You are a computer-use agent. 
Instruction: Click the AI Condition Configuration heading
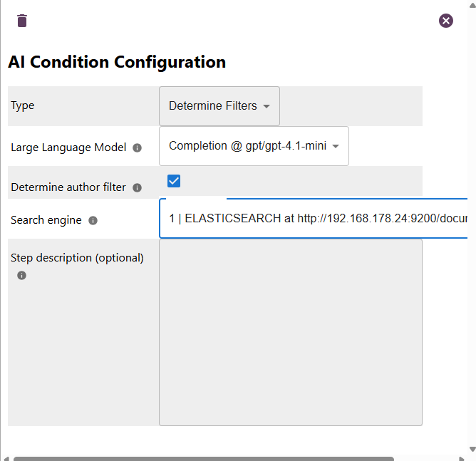click(x=117, y=62)
